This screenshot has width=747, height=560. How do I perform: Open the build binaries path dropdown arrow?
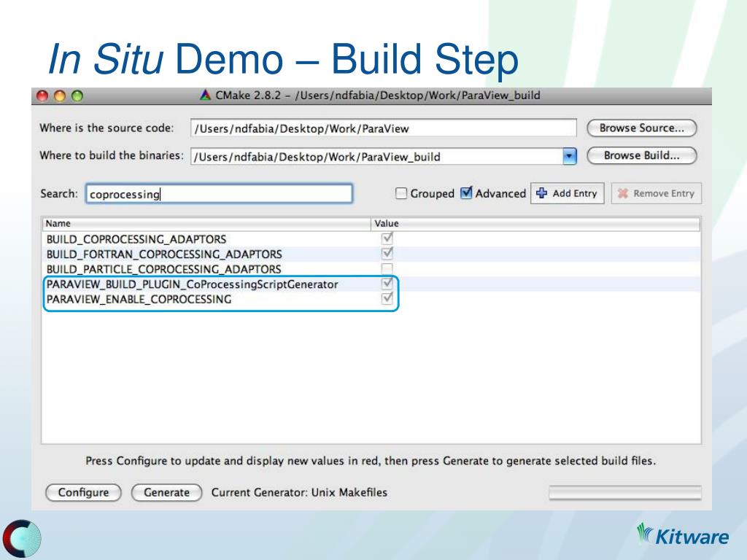click(x=569, y=156)
